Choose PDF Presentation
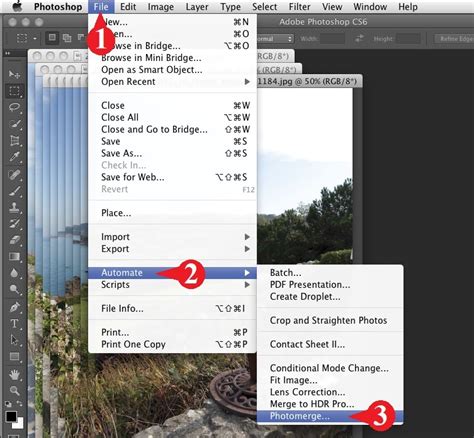Screen dimensions: 474x438 330,285
